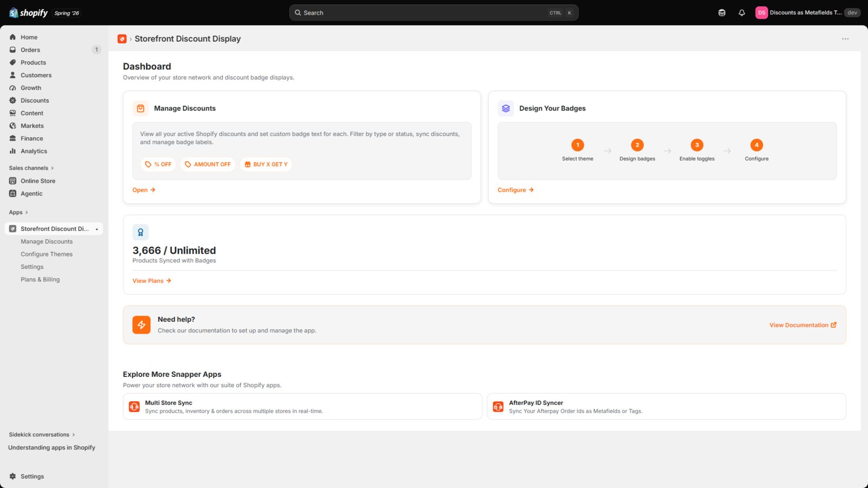Screen dimensions: 868x488
Task: Open View Documentation link
Action: [803, 325]
